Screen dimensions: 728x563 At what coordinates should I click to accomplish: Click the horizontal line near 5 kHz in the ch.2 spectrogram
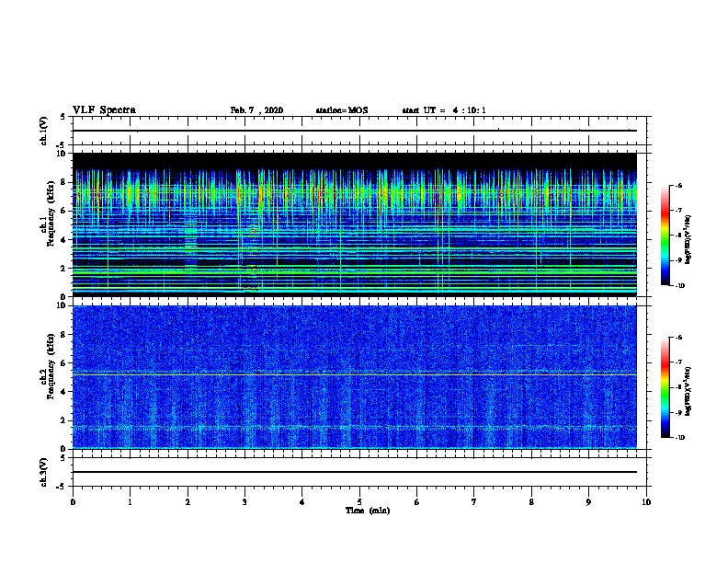pos(355,374)
